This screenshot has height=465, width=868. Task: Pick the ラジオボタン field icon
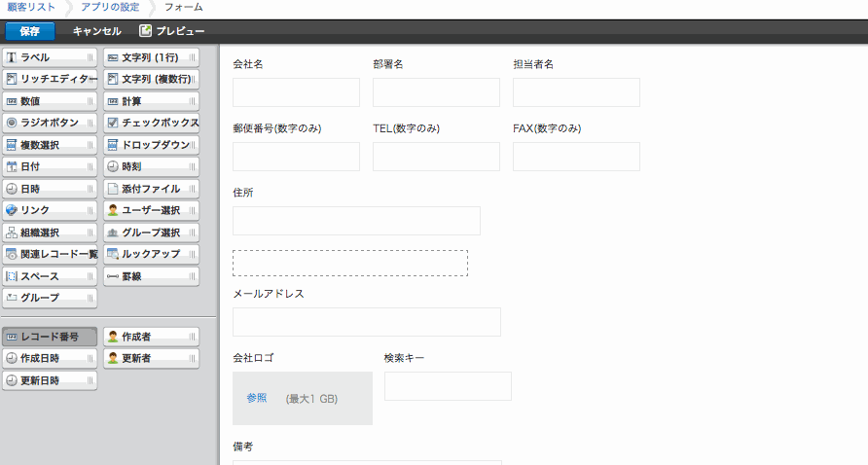[x=12, y=123]
